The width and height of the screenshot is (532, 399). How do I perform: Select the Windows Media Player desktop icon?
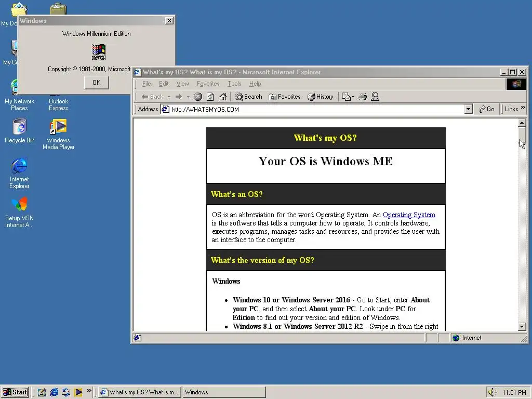[58, 135]
